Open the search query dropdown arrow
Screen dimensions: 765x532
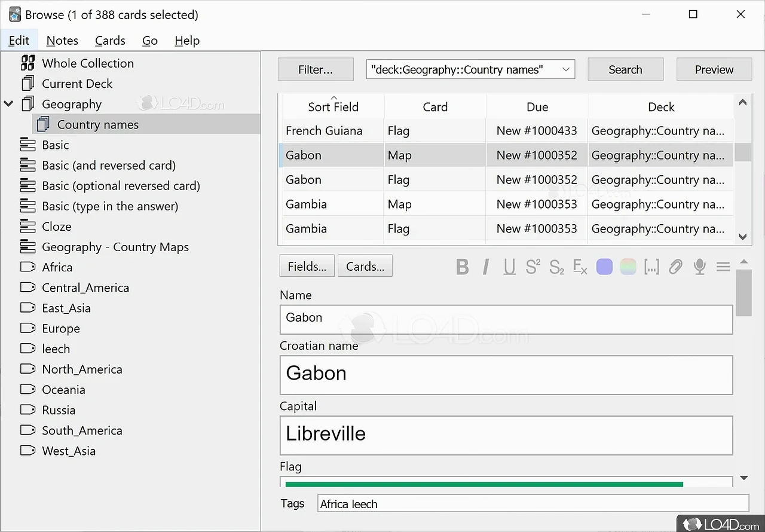565,69
